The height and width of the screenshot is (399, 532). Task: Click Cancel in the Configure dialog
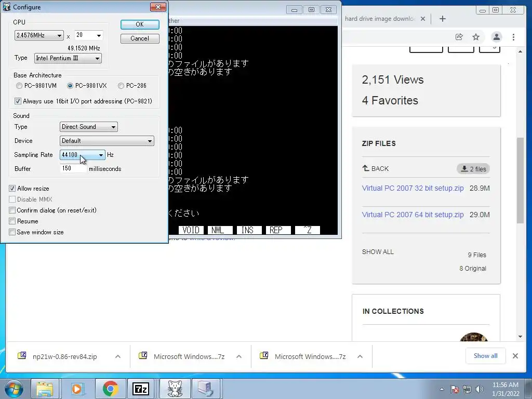pos(140,38)
